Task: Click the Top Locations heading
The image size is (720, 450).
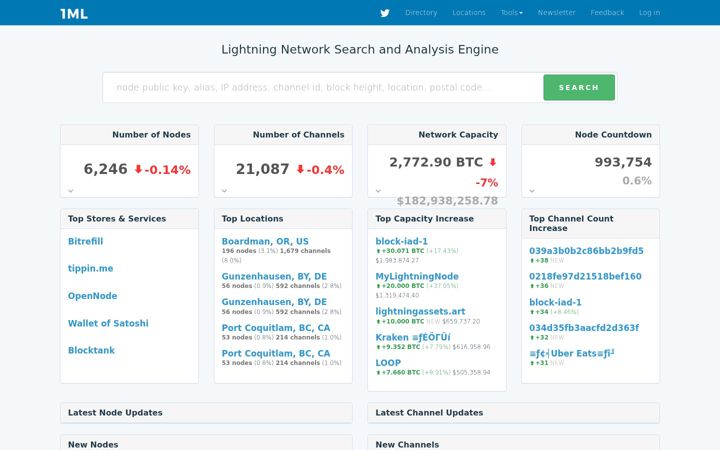Action: [253, 219]
